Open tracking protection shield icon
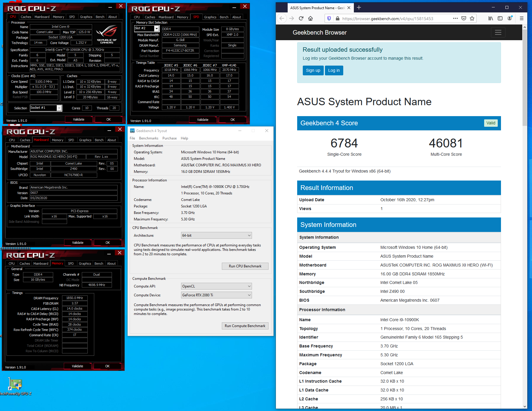 pos(329,18)
